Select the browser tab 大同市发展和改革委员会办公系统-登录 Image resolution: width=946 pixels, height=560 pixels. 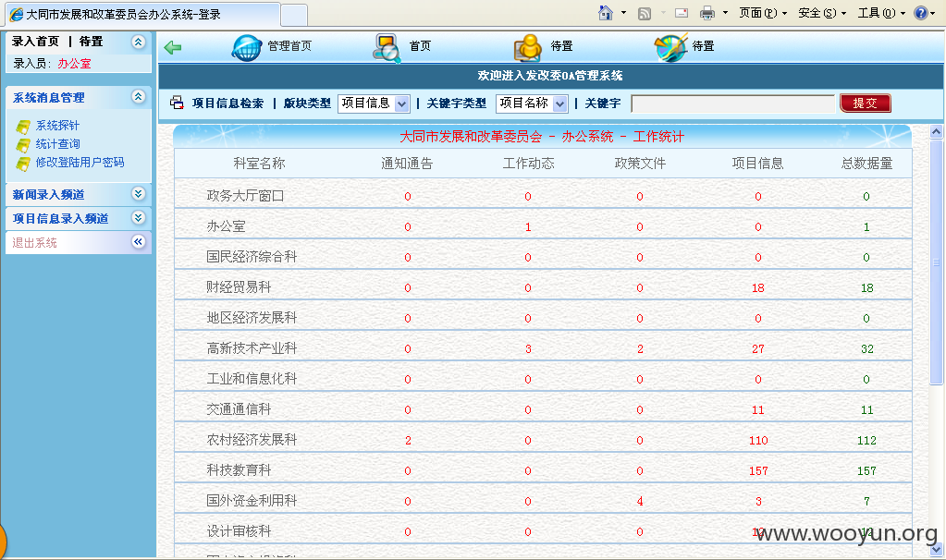[142, 15]
